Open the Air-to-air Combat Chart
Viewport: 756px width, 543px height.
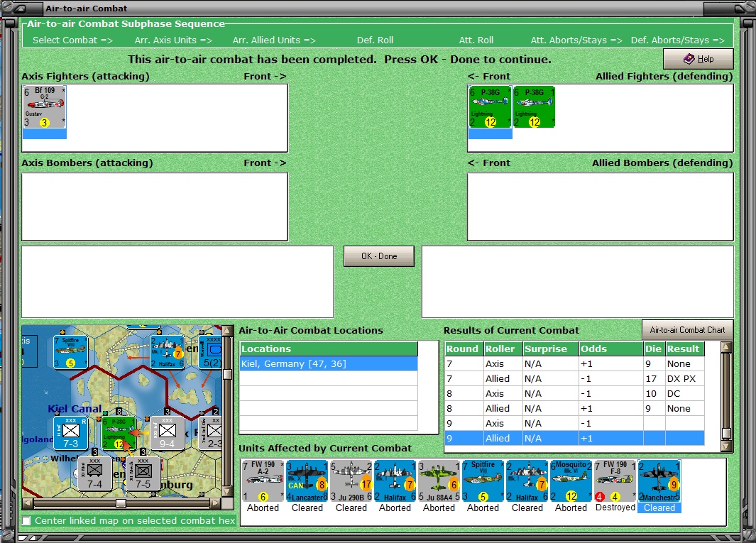[688, 330]
